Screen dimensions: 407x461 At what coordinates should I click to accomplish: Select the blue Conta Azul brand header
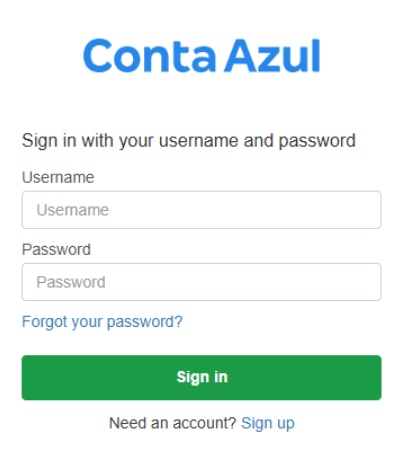(x=202, y=55)
